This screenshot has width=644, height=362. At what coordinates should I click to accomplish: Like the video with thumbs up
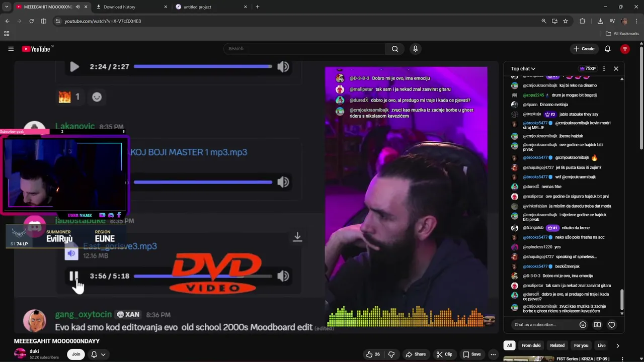point(373,354)
